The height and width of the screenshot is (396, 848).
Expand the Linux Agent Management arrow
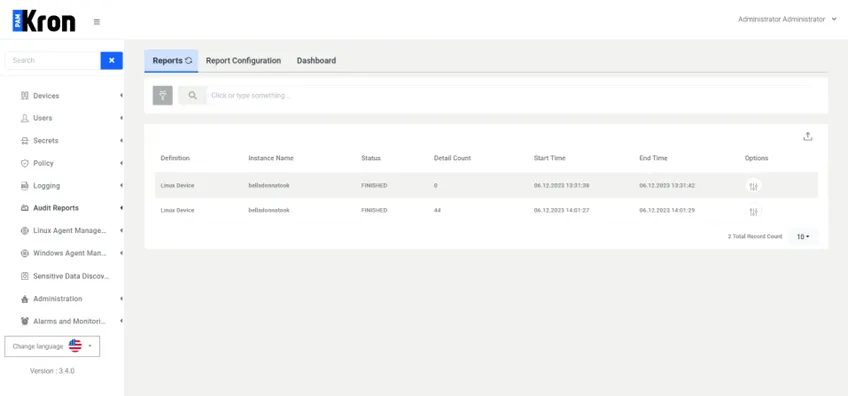pos(121,230)
